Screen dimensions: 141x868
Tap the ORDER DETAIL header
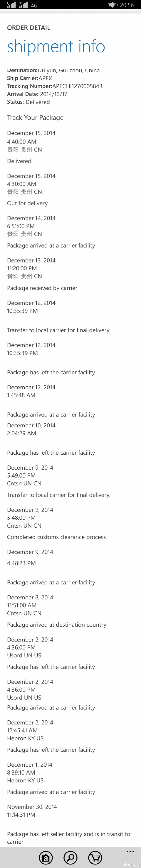click(29, 28)
